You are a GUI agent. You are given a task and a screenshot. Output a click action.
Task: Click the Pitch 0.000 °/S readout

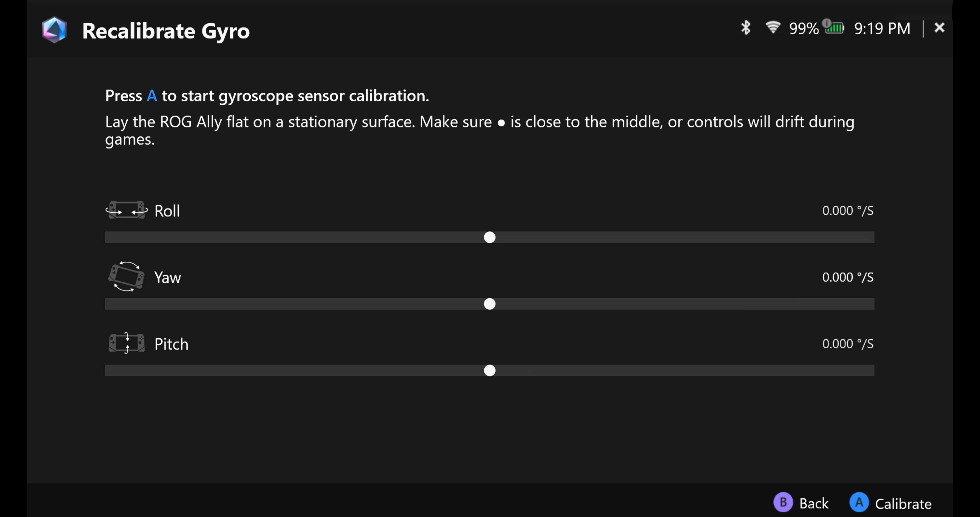848,344
